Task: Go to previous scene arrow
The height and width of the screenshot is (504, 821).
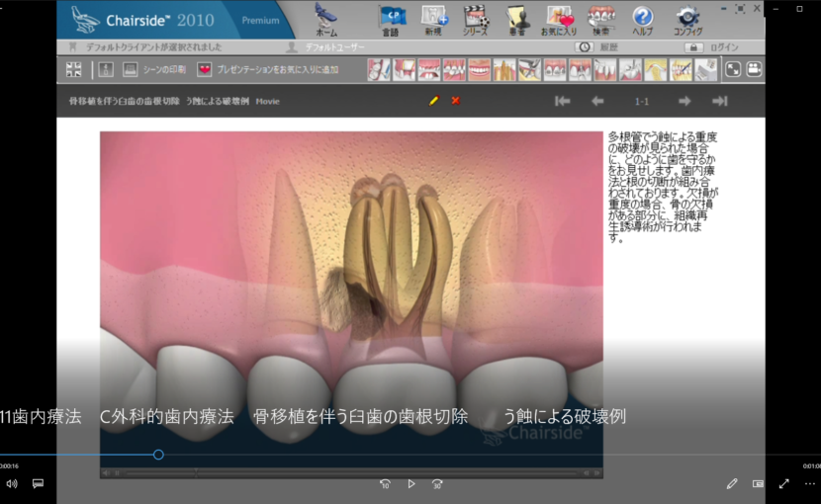Action: (x=597, y=101)
